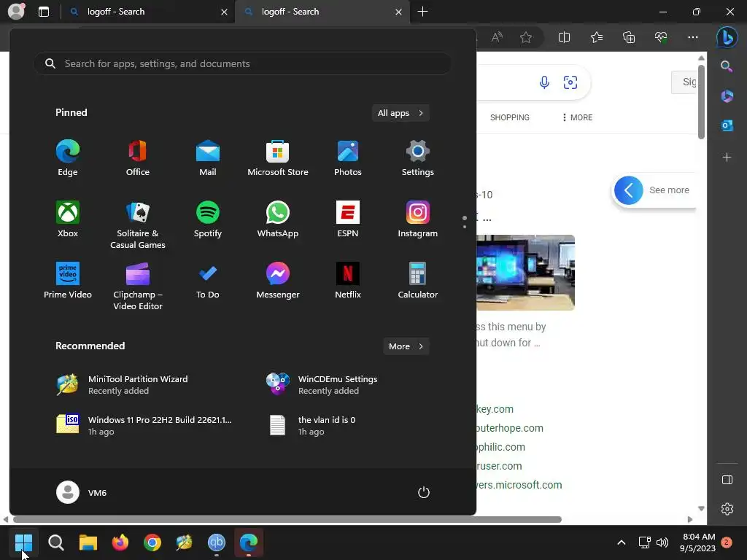Screen dimensions: 747x560
Task: Launch Firefox from taskbar
Action: click(120, 542)
